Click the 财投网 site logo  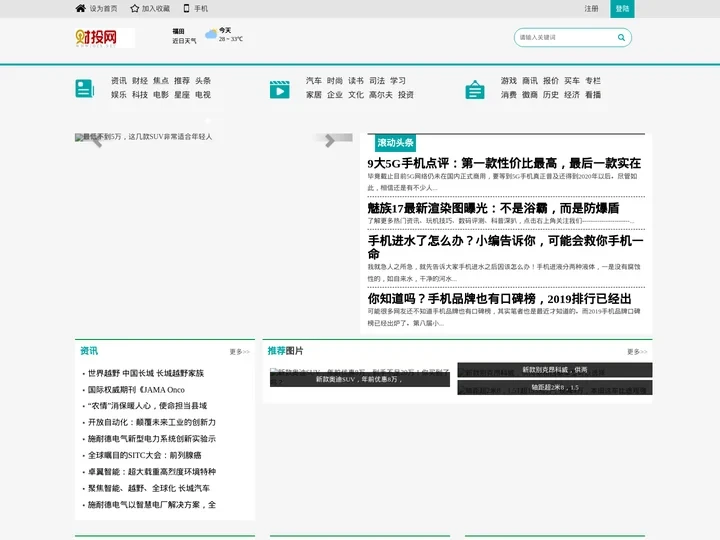click(105, 38)
